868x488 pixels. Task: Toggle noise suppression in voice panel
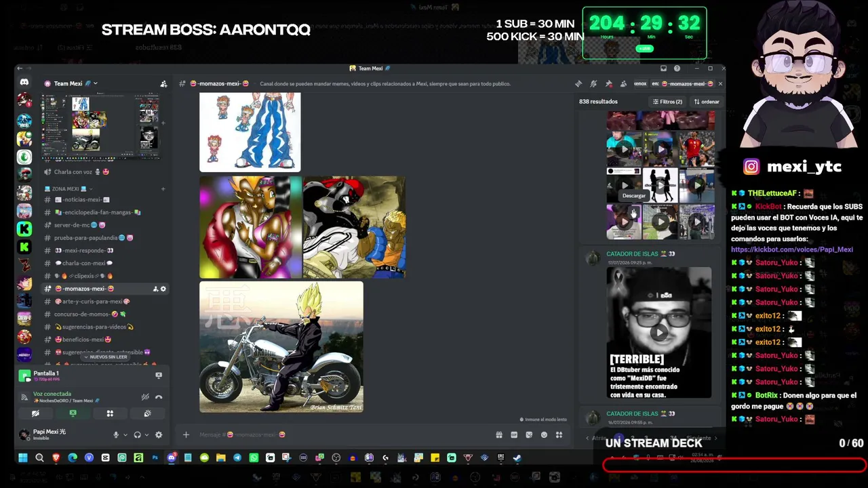pyautogui.click(x=145, y=396)
